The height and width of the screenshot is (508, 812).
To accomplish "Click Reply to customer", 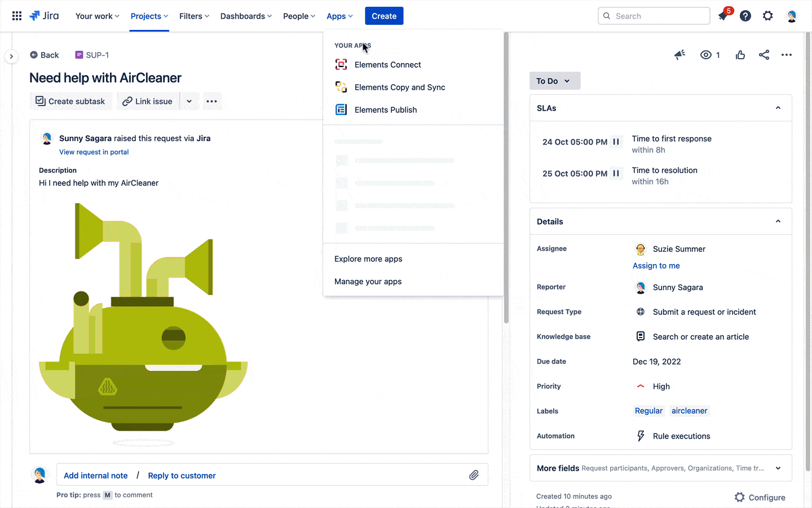I will [x=182, y=475].
